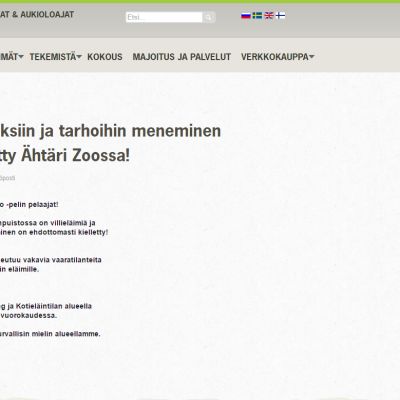This screenshot has width=400, height=400.
Task: Focus the Etsi search input field
Action: pos(164,17)
